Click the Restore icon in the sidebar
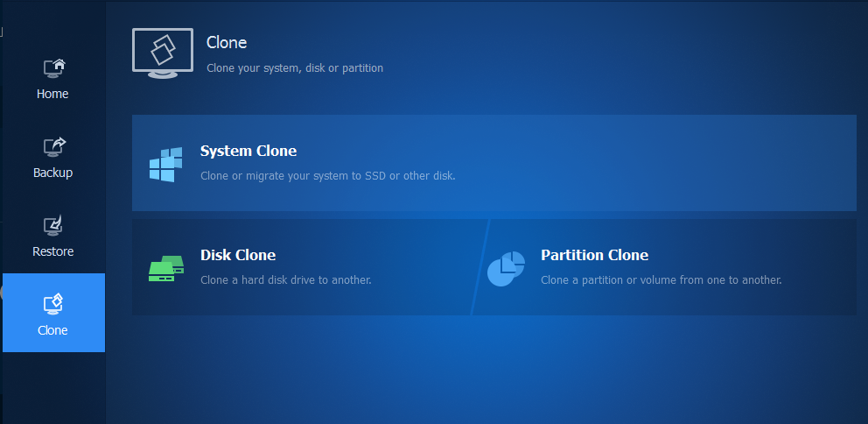Viewport: 868px width, 424px height. click(x=53, y=225)
